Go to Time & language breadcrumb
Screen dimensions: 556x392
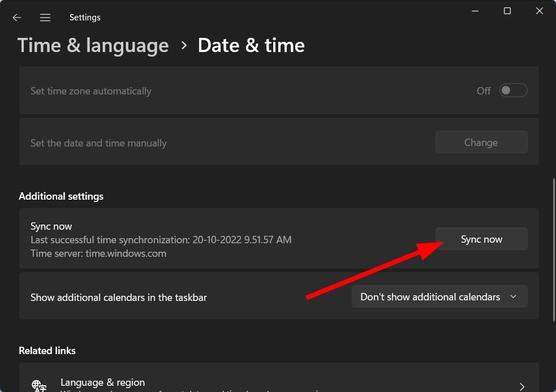tap(93, 45)
